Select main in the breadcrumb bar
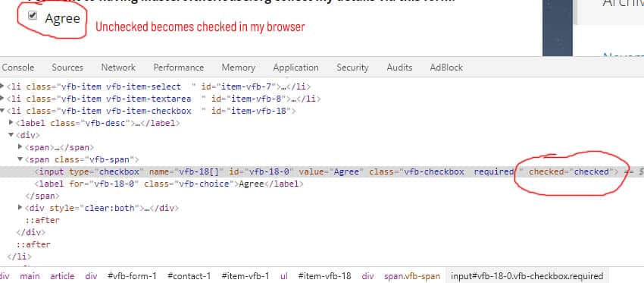 point(30,276)
